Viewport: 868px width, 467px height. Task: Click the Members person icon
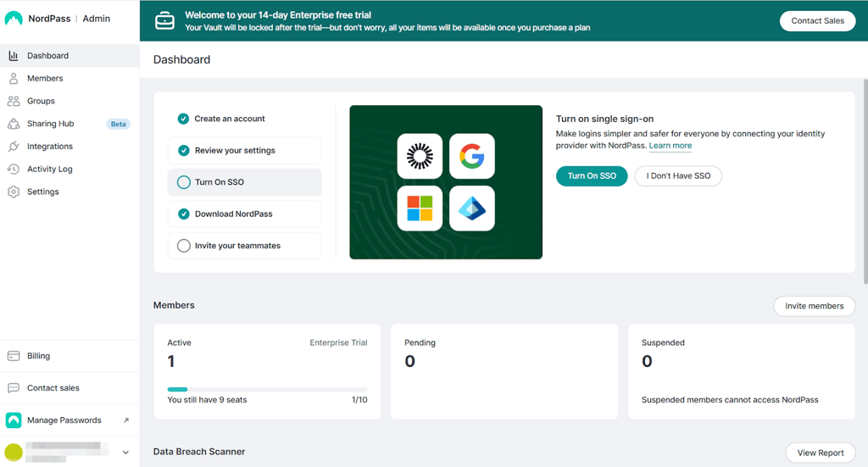pos(14,79)
